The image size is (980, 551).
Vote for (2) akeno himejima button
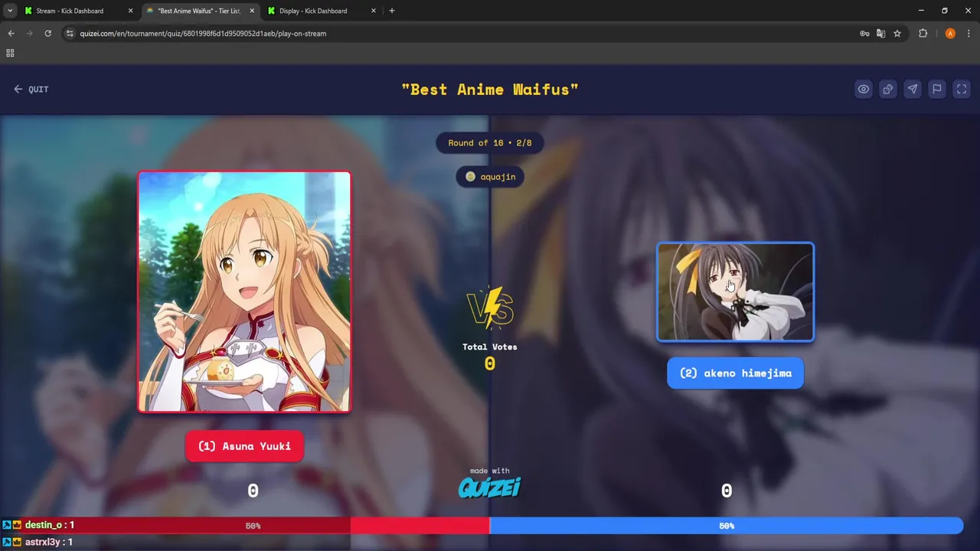[735, 373]
